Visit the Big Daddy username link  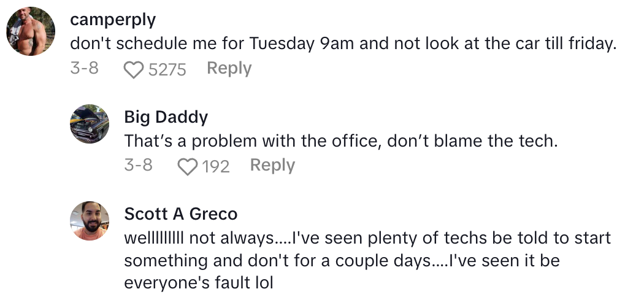pos(166,117)
